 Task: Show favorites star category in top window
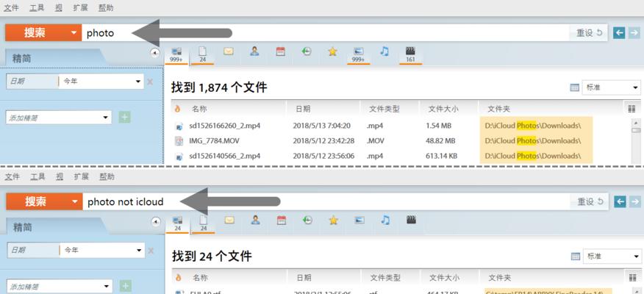tap(332, 51)
